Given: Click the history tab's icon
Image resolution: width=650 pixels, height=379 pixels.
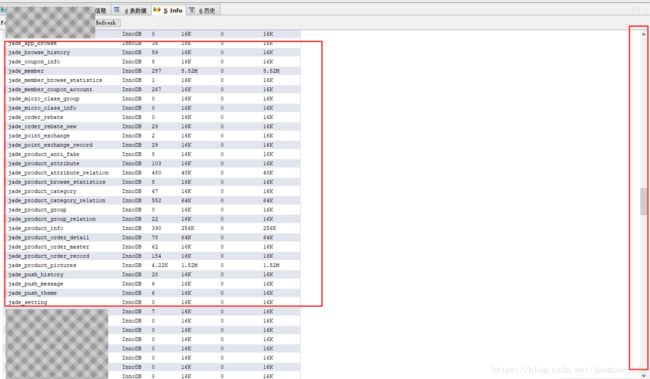Looking at the screenshot, I should [192, 10].
